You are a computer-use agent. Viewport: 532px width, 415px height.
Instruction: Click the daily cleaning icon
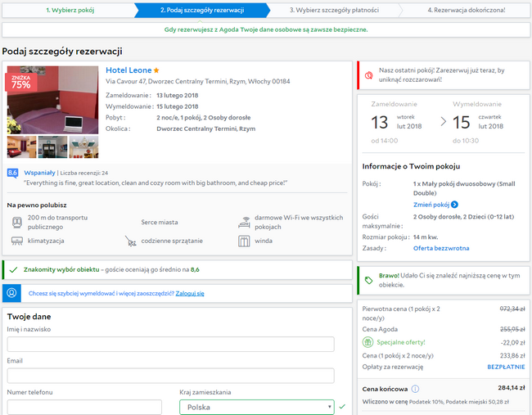(x=130, y=241)
